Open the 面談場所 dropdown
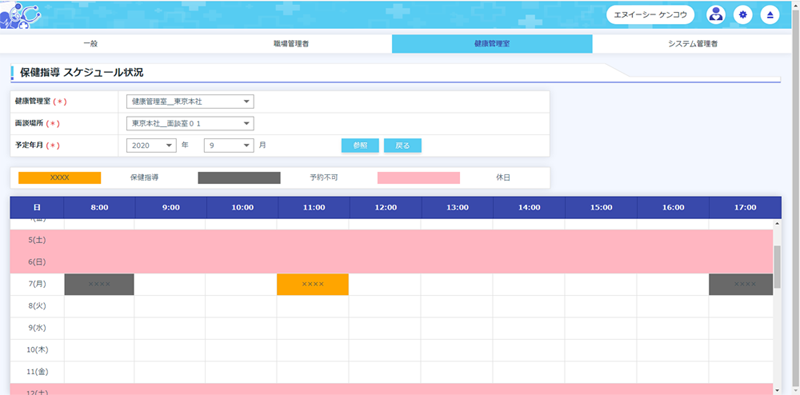Image resolution: width=800 pixels, height=395 pixels. 190,124
